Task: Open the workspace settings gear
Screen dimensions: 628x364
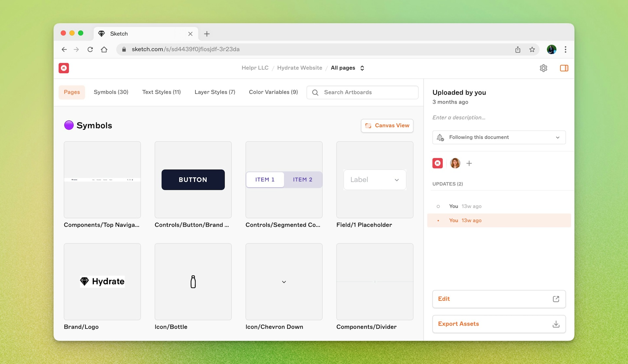Action: point(544,68)
